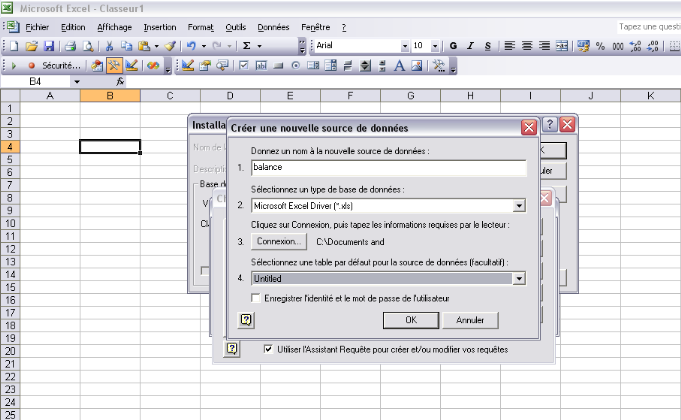
Task: Paste with the clipboard icon
Action: [144, 46]
